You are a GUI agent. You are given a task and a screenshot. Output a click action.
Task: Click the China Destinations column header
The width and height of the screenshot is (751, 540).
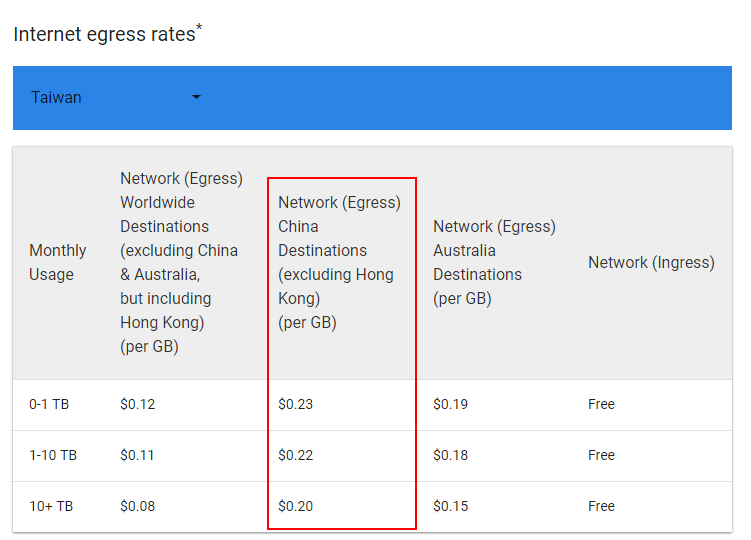point(339,262)
